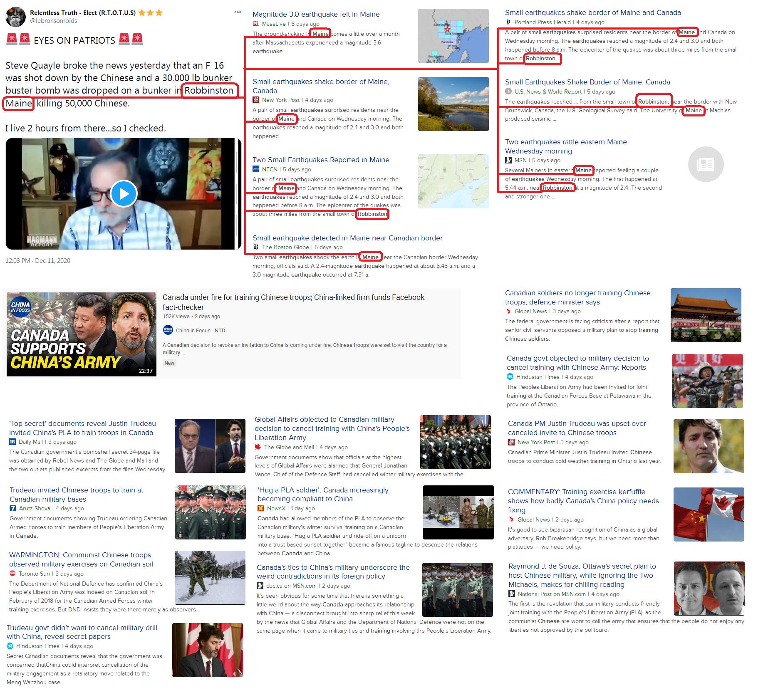The width and height of the screenshot is (773, 700).
Task: Click the 'New' badge under the video description
Action: point(169,363)
